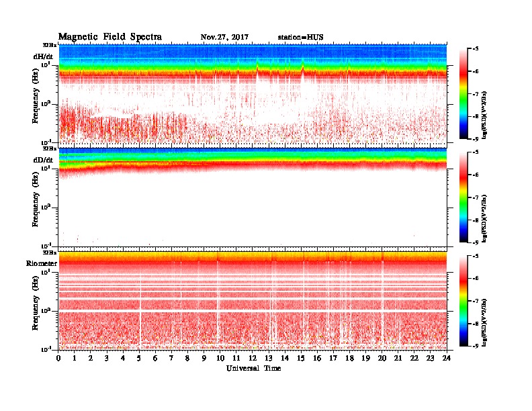Click inside the dH/dt spectrogram plot

click(x=253, y=93)
